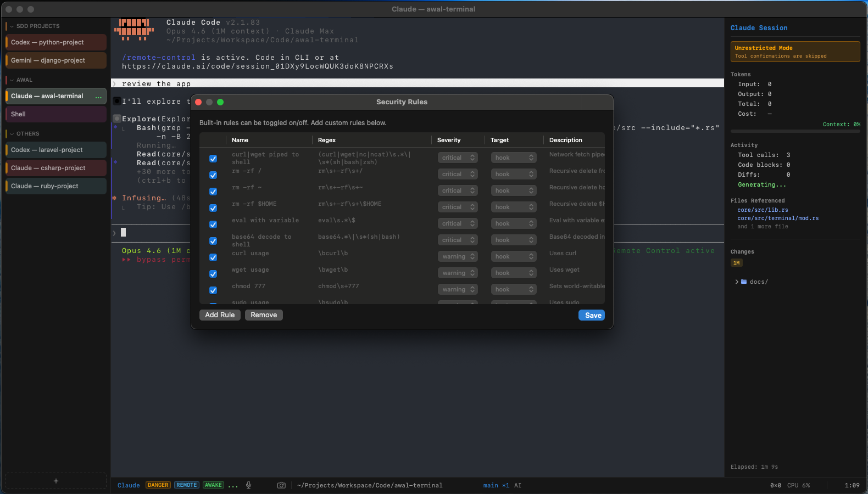Click the 1M changes badge
868x494 pixels.
[x=737, y=263]
